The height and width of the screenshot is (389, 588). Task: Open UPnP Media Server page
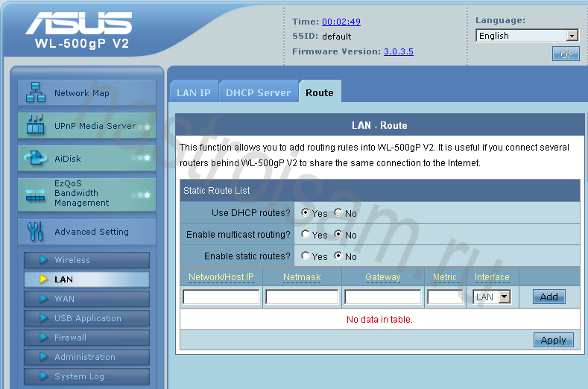[x=86, y=125]
